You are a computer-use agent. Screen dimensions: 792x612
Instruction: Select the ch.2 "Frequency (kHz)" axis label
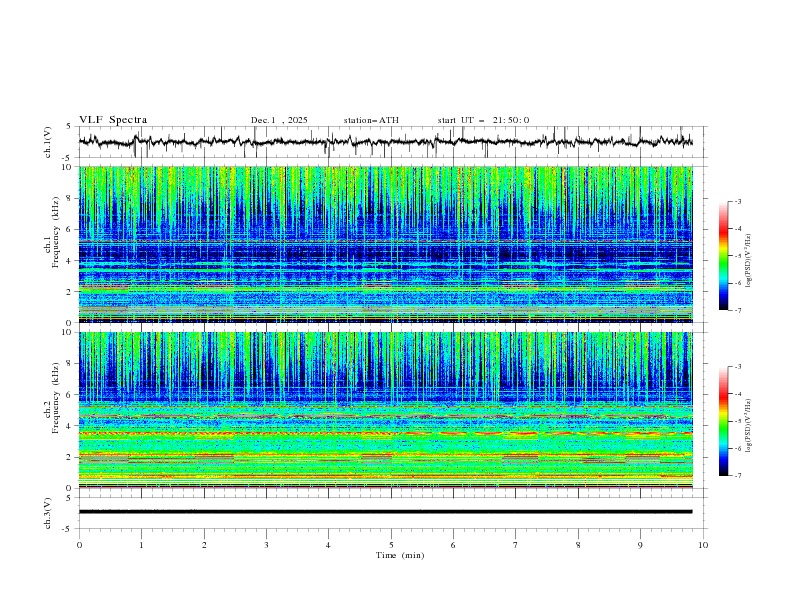56,398
